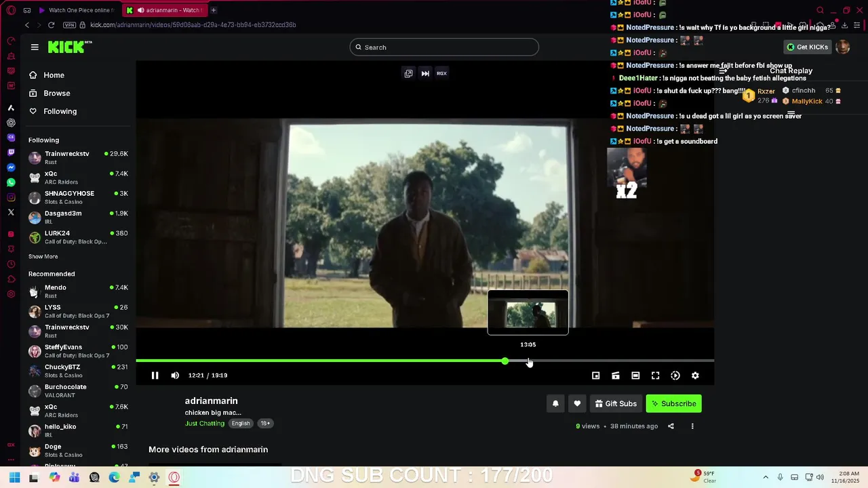Open X in Opera sidebar
Screen dimensions: 868x488
11,212
